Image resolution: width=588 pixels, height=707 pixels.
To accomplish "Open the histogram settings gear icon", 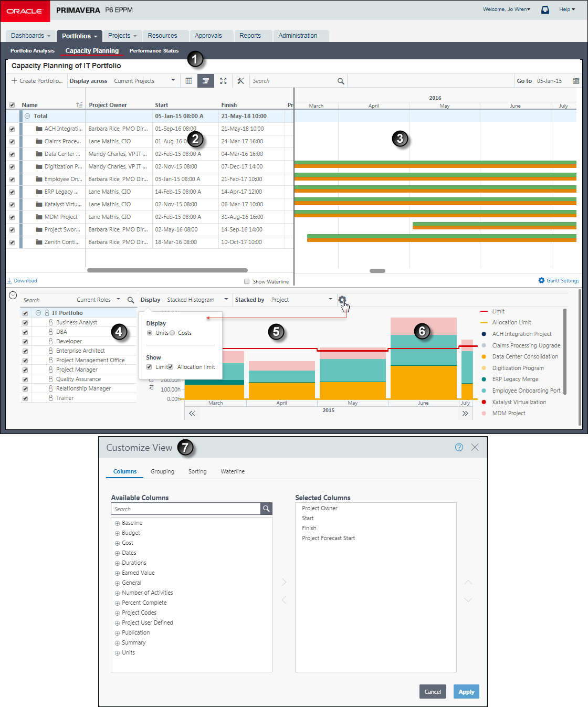I will (342, 300).
